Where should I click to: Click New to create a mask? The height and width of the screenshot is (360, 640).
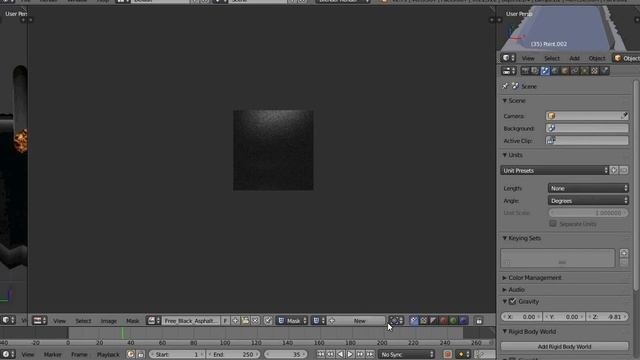pos(356,321)
